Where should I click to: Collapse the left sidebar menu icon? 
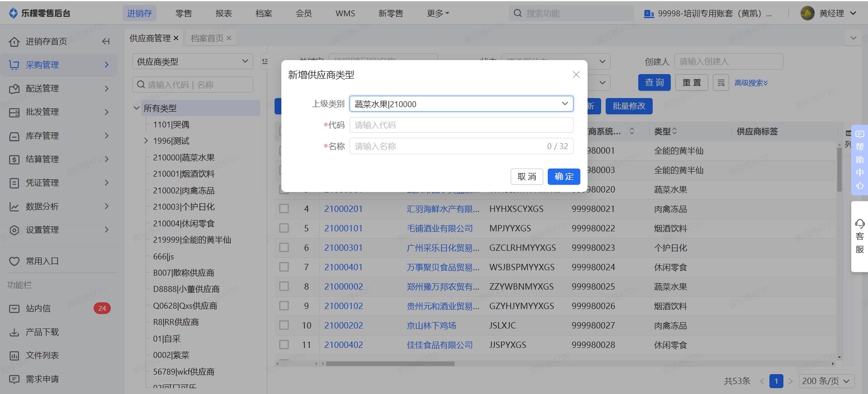point(106,42)
